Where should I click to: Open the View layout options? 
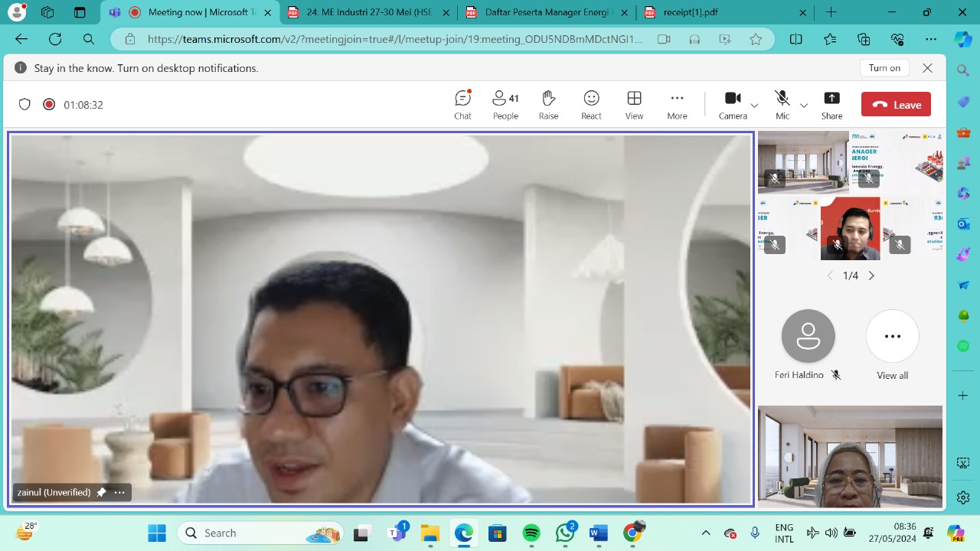tap(634, 105)
